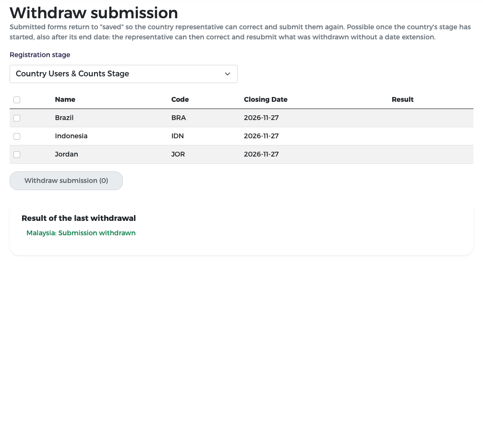Viewport: 483px width, 448px height.
Task: Click the BRA code cell
Action: (179, 118)
